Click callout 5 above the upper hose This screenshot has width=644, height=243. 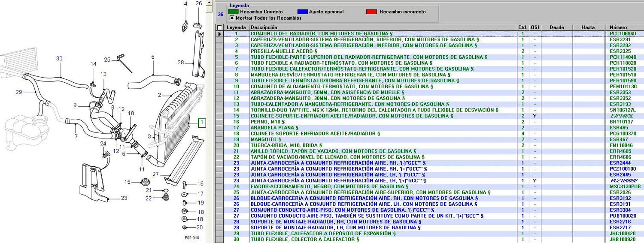152,57
